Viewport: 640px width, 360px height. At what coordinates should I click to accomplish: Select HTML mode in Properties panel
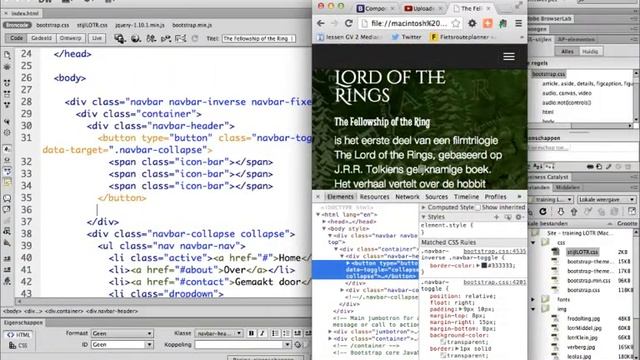tap(19, 335)
